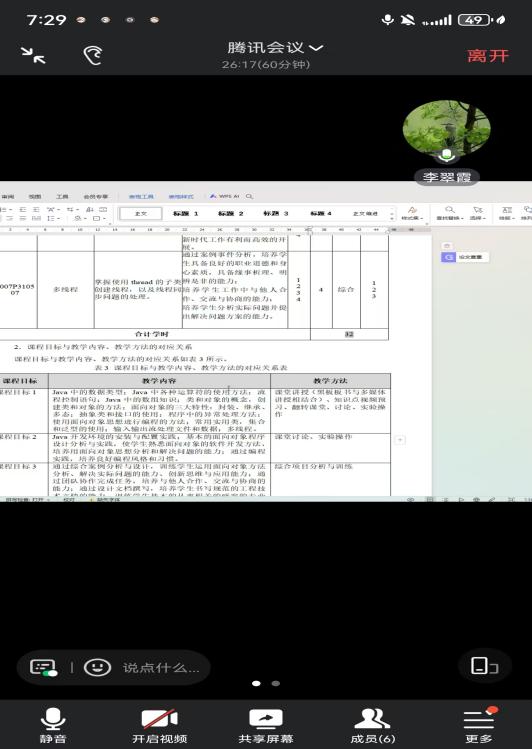Open the emoji reaction picker
The image size is (532, 749).
pyautogui.click(x=97, y=667)
